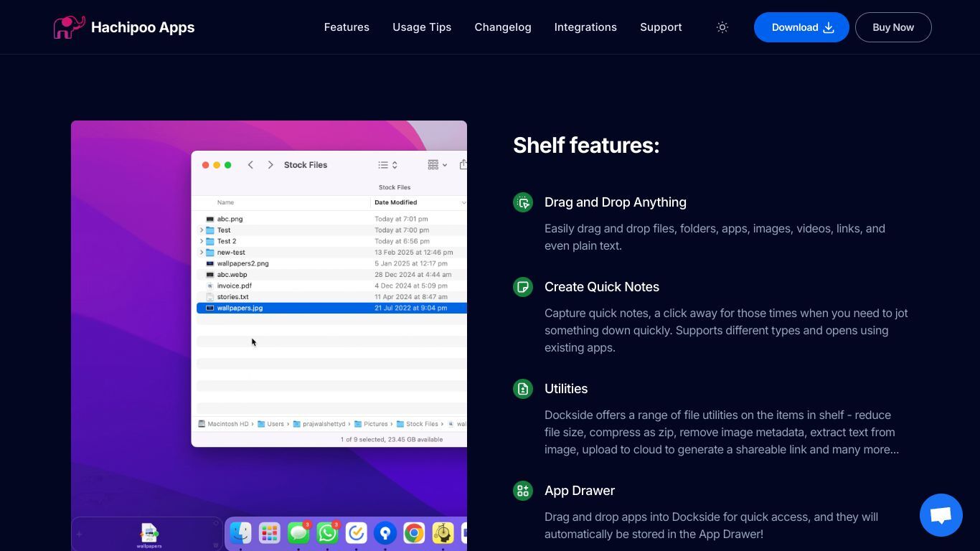This screenshot has width=980, height=551.
Task: Click the highlighted wallpapers.jpg row
Action: (x=331, y=308)
